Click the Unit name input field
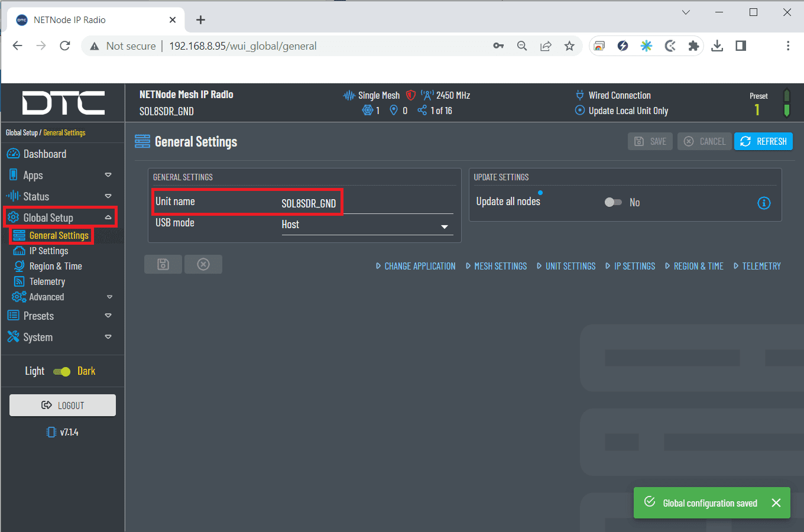 [367, 203]
